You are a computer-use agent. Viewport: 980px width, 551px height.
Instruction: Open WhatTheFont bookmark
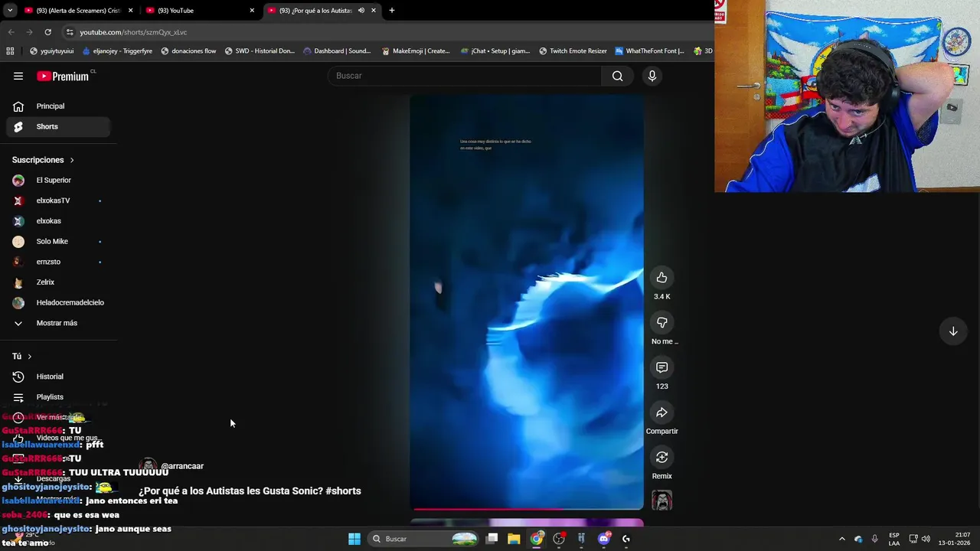(x=650, y=51)
